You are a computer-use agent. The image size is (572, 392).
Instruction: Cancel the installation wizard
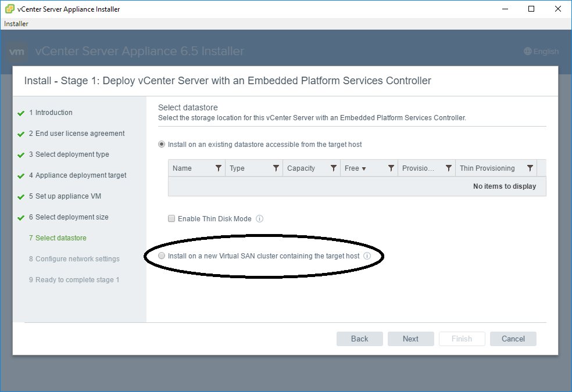(513, 339)
